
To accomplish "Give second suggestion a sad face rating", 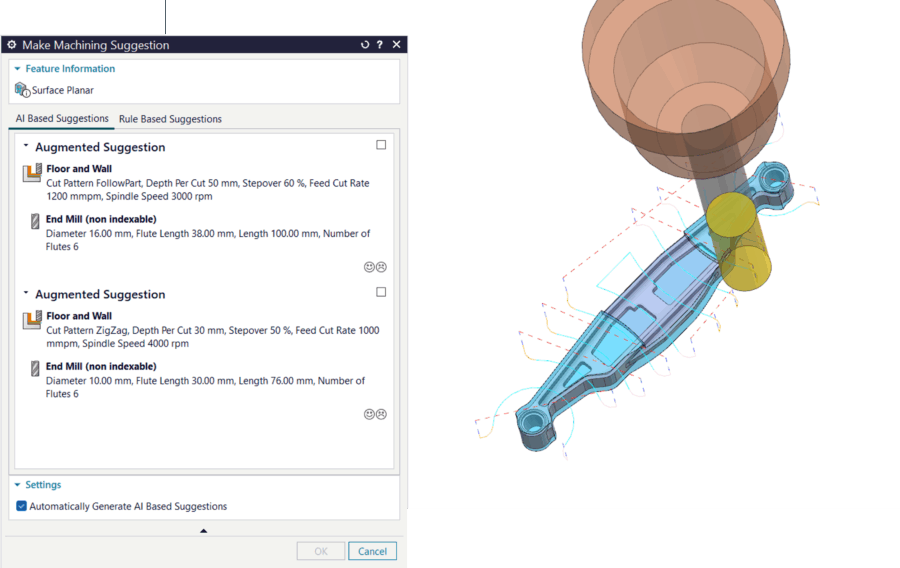I will pyautogui.click(x=381, y=414).
